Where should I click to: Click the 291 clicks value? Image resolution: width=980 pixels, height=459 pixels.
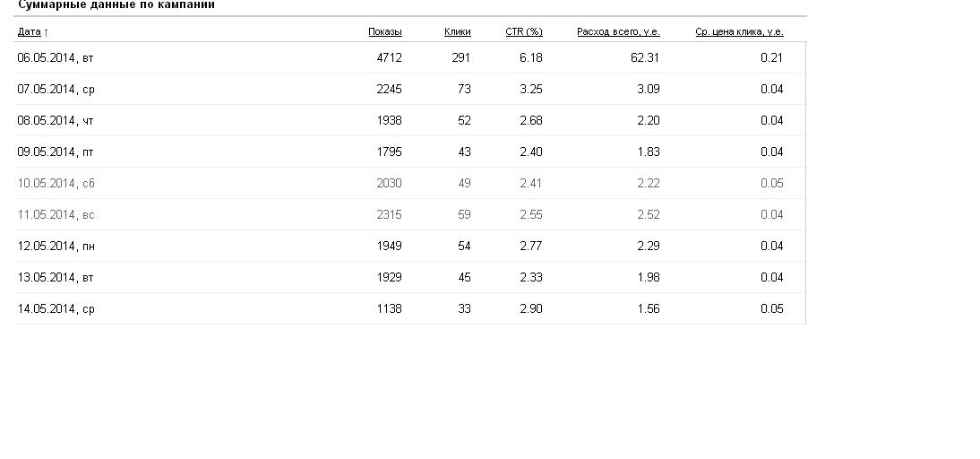point(460,58)
